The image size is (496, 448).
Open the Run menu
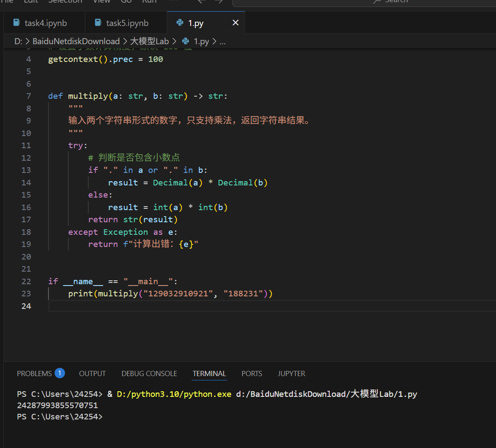click(x=149, y=2)
